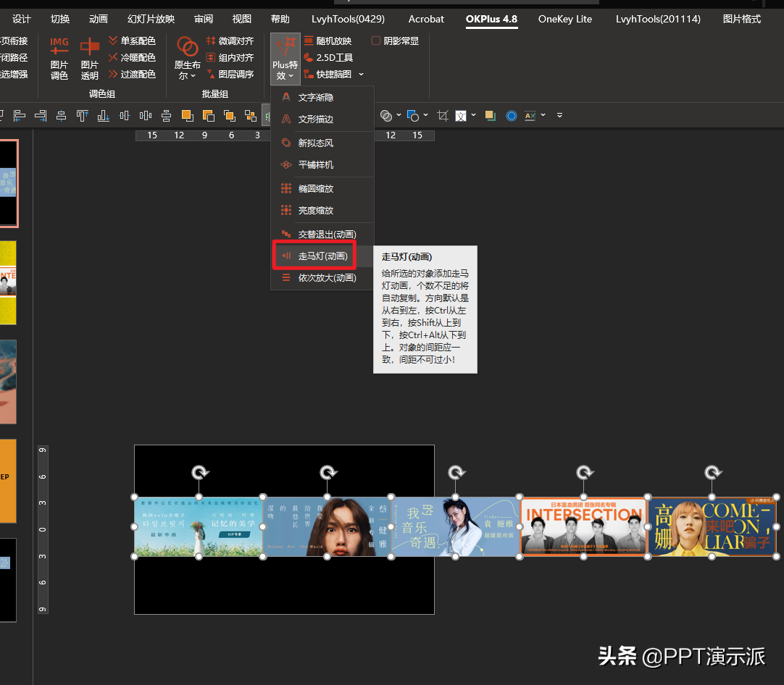This screenshot has width=784, height=685.
Task: Click the group objects icon
Action: click(x=251, y=116)
